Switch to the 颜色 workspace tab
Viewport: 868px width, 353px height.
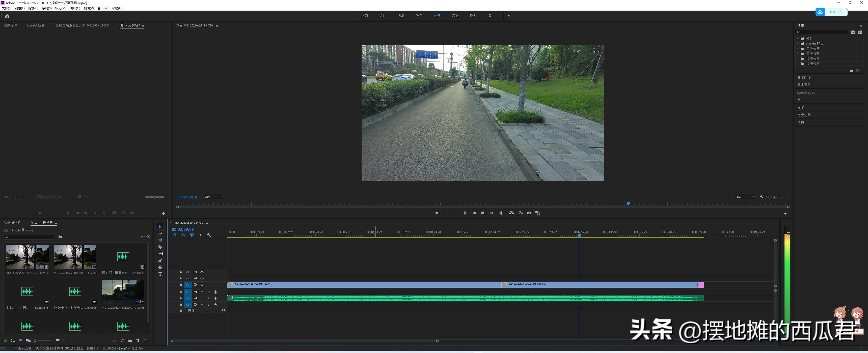click(x=419, y=15)
